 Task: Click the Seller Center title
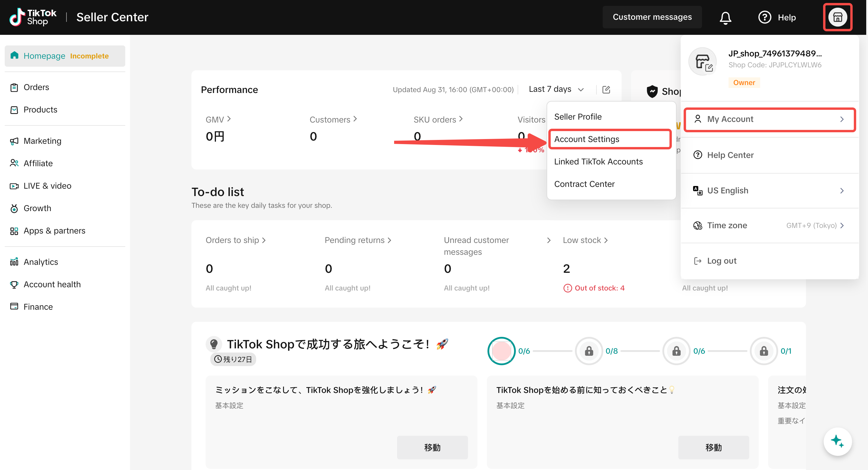click(112, 17)
